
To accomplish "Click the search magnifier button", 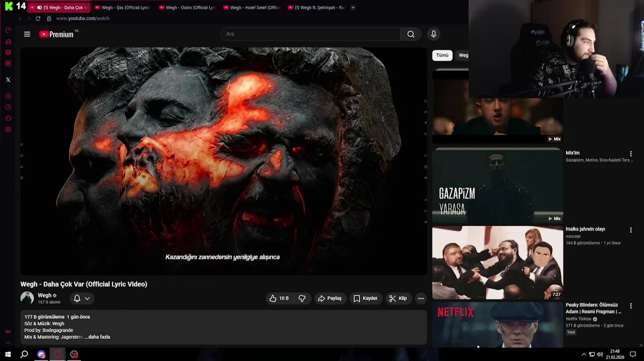I will (x=411, y=34).
